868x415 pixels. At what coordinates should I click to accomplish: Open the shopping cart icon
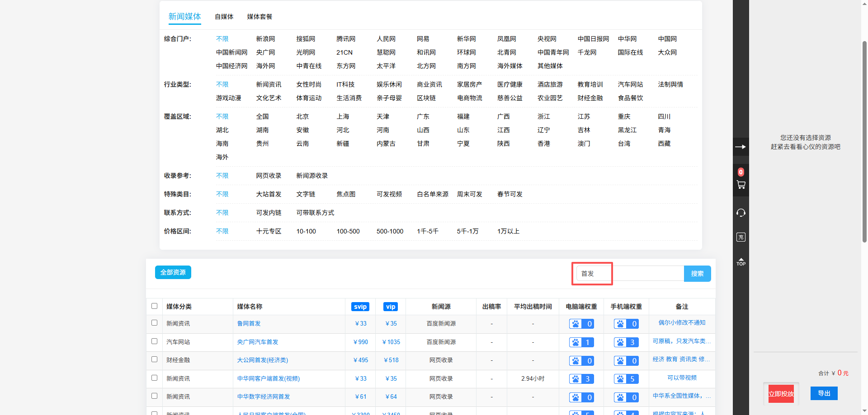coord(741,184)
